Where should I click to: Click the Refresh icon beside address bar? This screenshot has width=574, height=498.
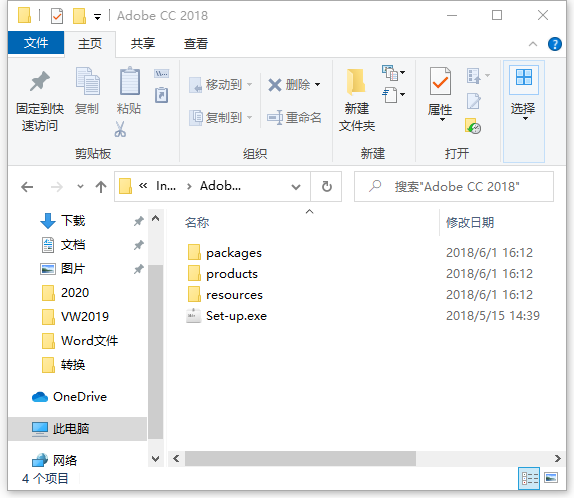coord(327,186)
